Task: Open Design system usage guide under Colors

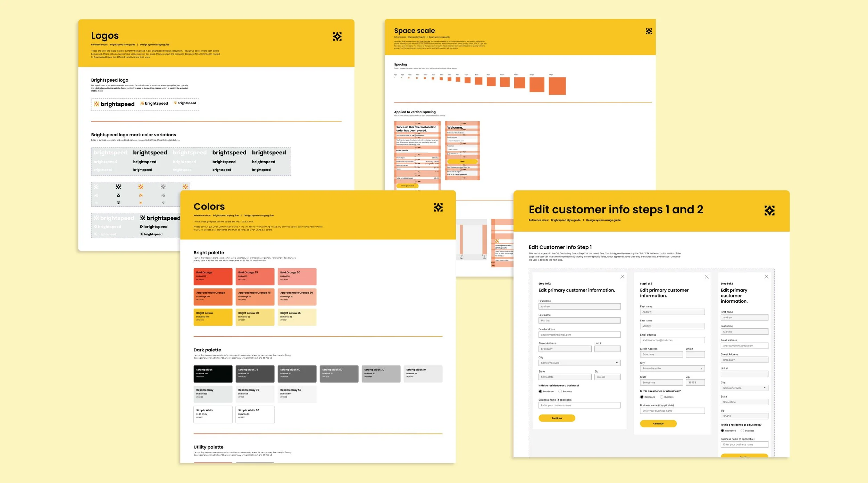Action: (258, 215)
